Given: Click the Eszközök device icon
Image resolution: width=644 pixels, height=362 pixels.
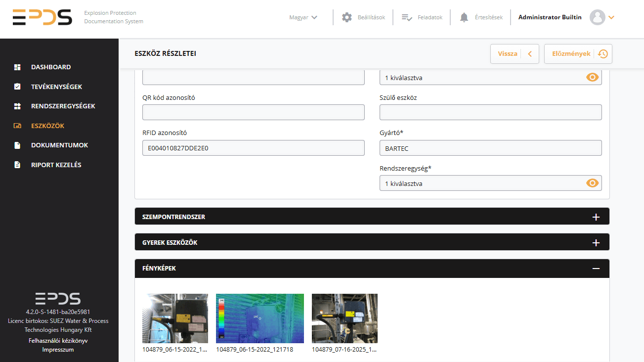Looking at the screenshot, I should [x=17, y=126].
